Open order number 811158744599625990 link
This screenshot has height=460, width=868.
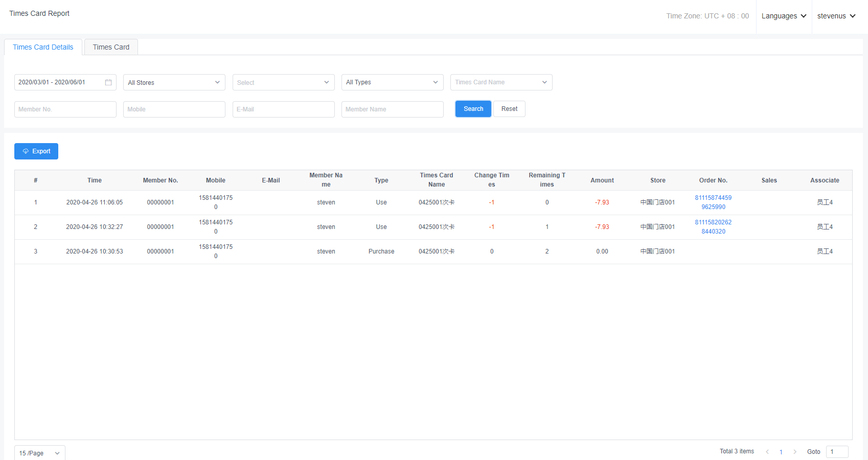(x=713, y=202)
